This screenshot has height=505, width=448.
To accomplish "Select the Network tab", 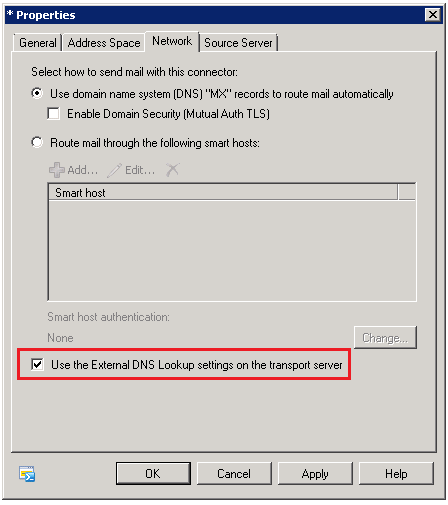I will pyautogui.click(x=172, y=41).
